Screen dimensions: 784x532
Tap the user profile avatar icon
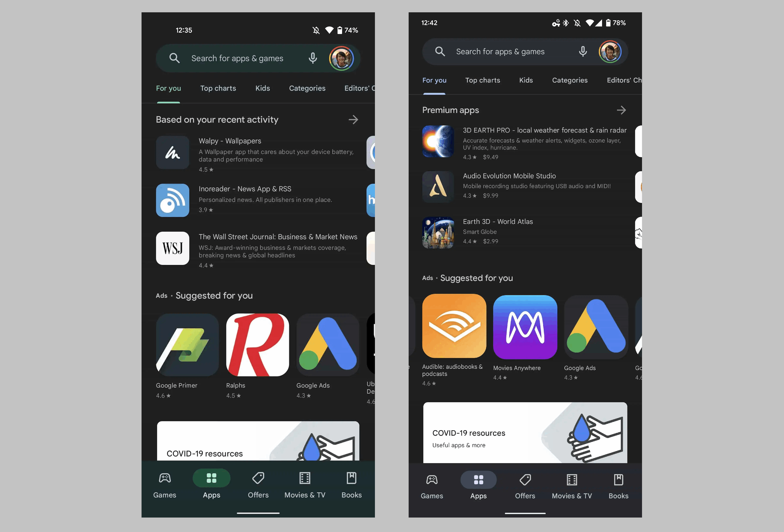click(x=342, y=58)
